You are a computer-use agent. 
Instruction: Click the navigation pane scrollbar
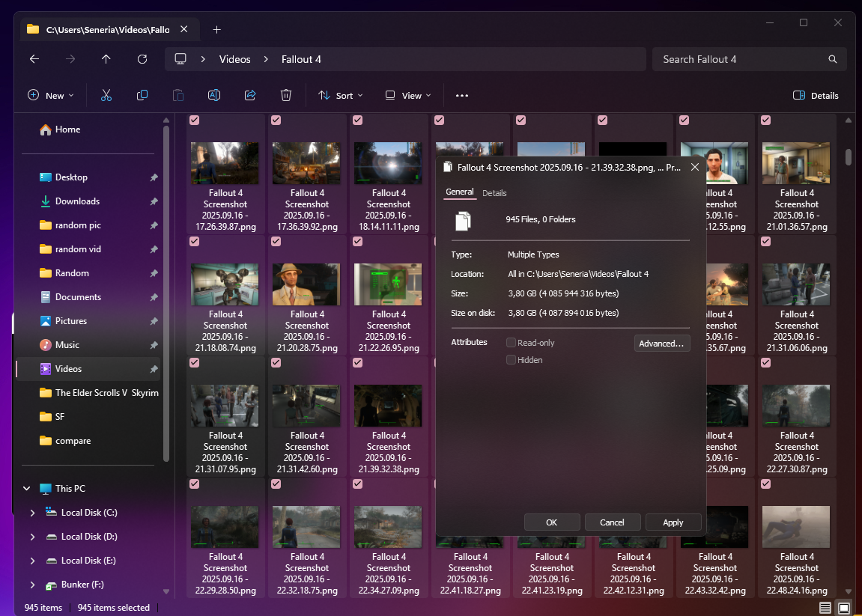click(x=166, y=294)
